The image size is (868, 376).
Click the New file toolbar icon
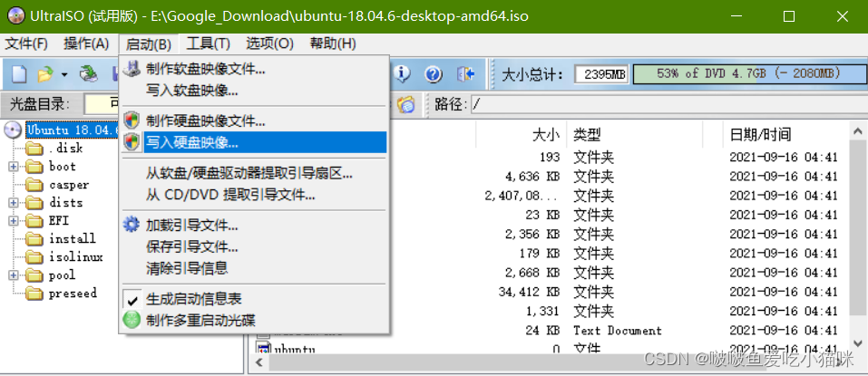pyautogui.click(x=18, y=73)
